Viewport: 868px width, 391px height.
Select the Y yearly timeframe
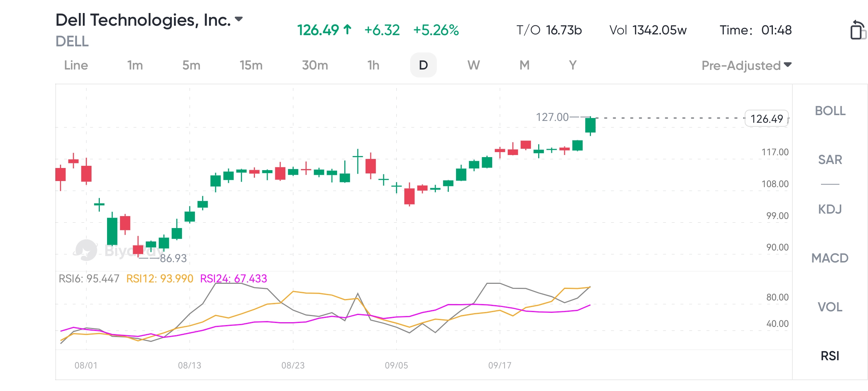tap(573, 65)
